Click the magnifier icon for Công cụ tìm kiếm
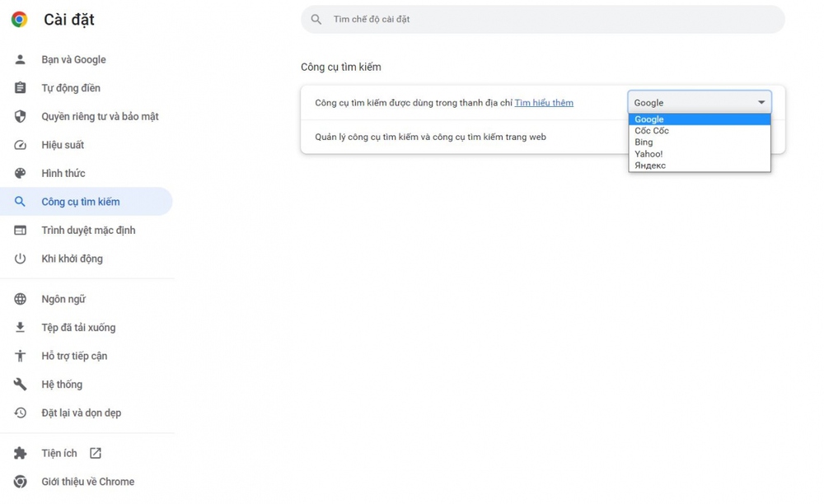Image resolution: width=824 pixels, height=504 pixels. [20, 202]
